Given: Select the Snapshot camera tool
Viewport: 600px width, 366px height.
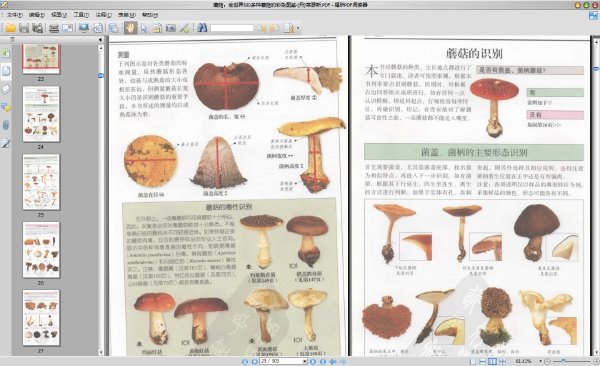Looking at the screenshot, I should click(171, 28).
